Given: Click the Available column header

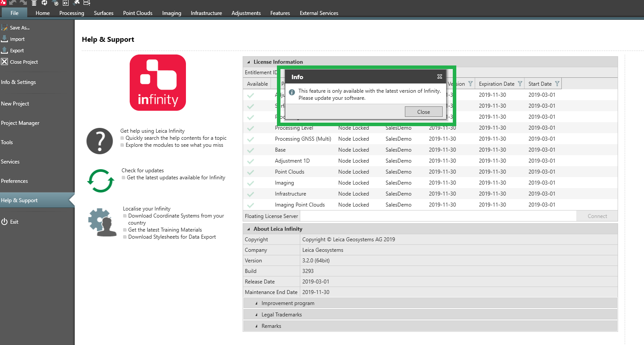Looking at the screenshot, I should click(257, 84).
